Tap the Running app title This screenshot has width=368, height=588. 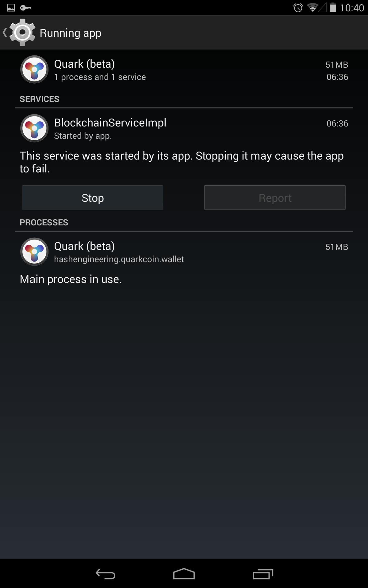71,33
